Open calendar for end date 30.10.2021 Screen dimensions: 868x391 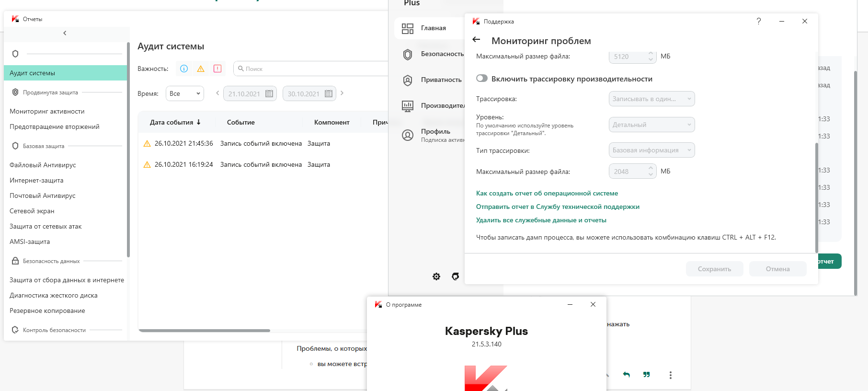click(x=329, y=93)
